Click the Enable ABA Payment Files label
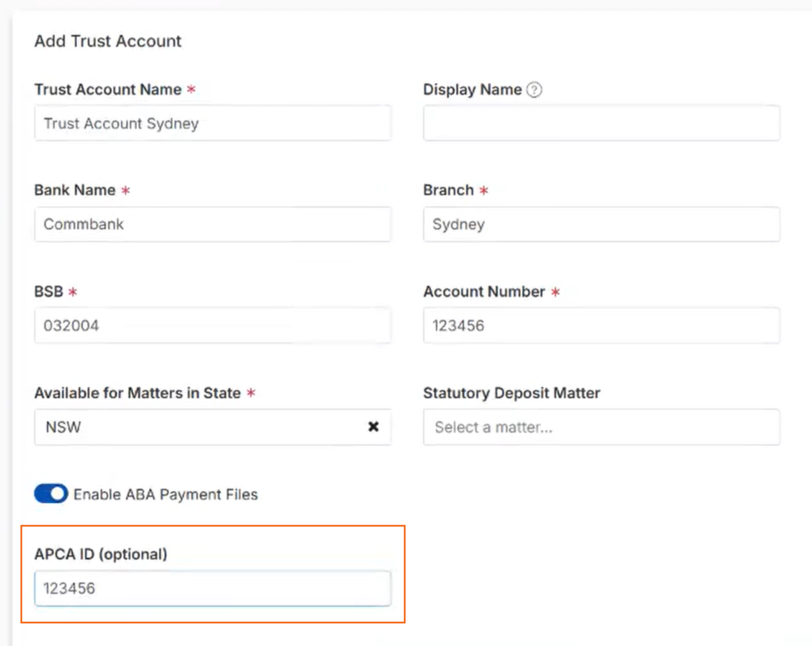Image resolution: width=812 pixels, height=646 pixels. tap(166, 494)
